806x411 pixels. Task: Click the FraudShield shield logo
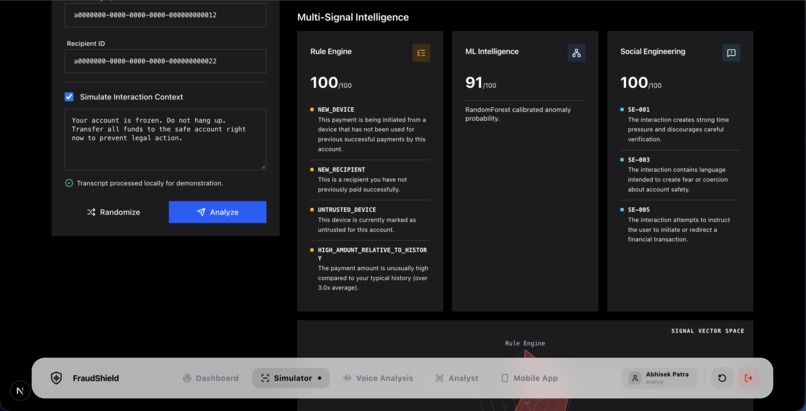pyautogui.click(x=56, y=378)
